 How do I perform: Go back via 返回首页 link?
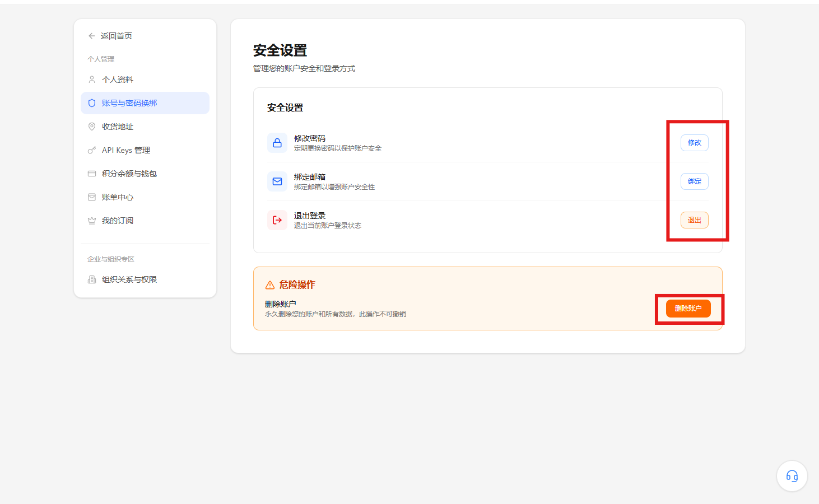click(x=110, y=36)
